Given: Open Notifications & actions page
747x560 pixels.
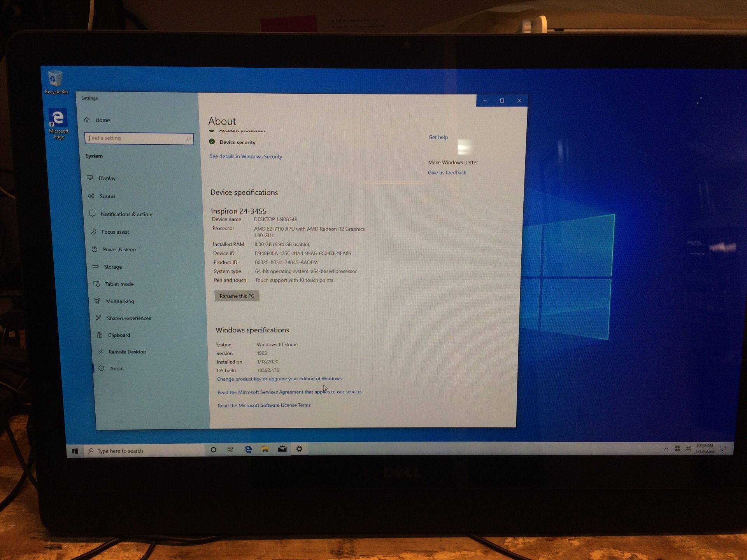Looking at the screenshot, I should [x=127, y=214].
